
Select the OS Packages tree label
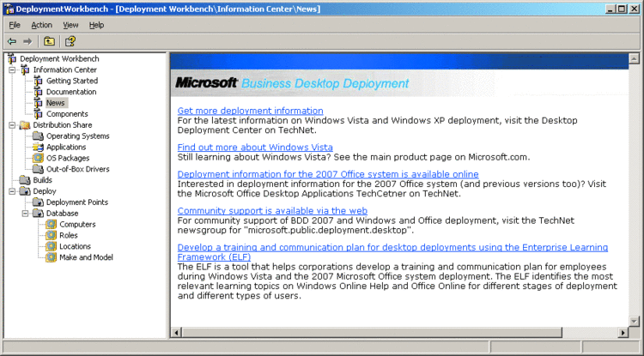[x=68, y=158]
